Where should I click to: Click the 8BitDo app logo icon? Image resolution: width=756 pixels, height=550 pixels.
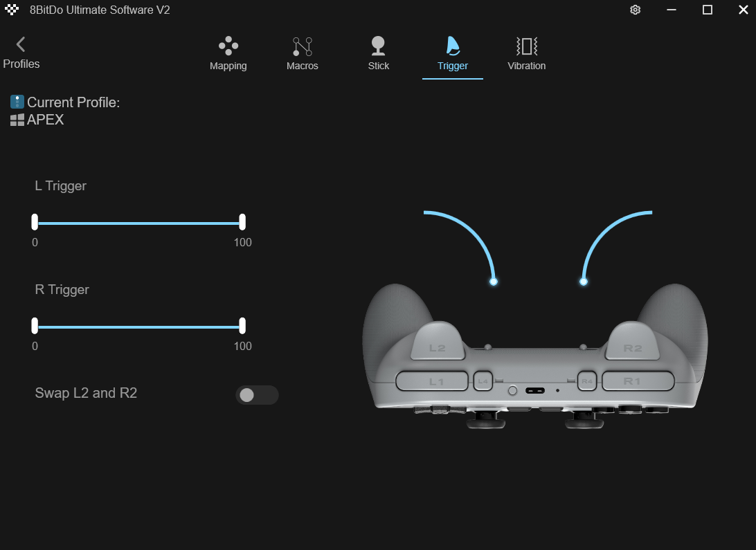(x=12, y=10)
